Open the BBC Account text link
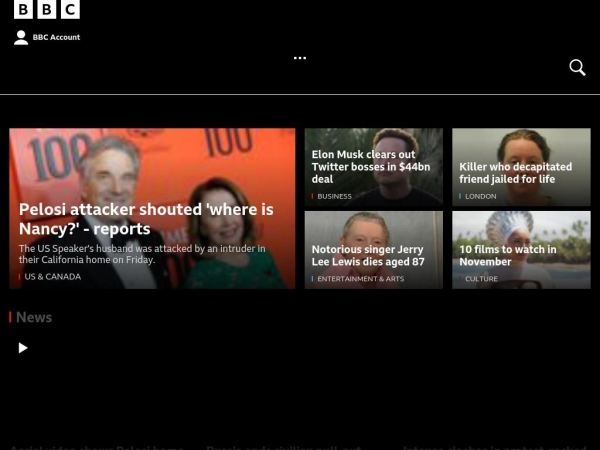This screenshot has width=600, height=450. click(56, 37)
